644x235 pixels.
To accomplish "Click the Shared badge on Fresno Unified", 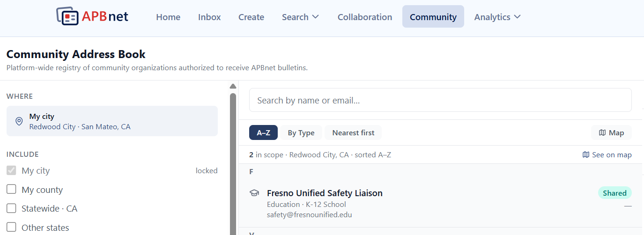I will click(614, 193).
